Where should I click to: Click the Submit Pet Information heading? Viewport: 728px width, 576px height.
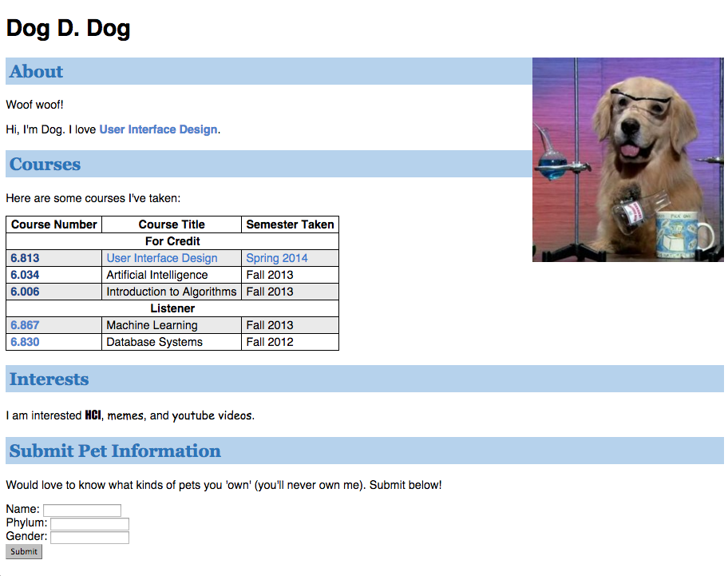coord(113,451)
